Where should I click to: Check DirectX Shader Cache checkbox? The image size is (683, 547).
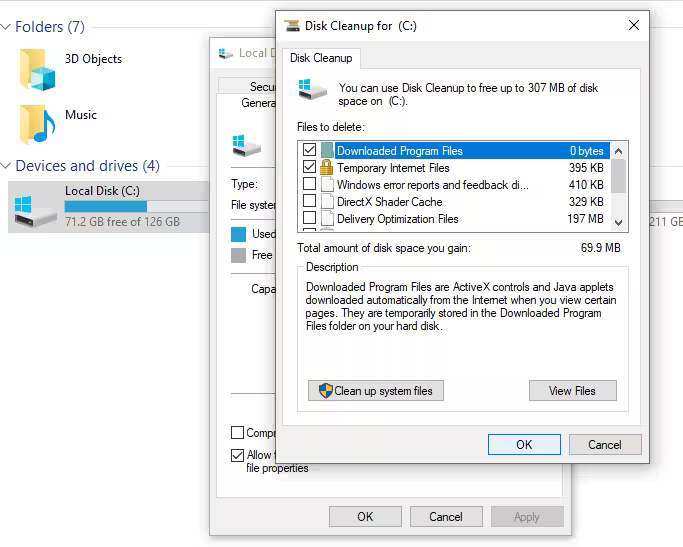click(309, 200)
